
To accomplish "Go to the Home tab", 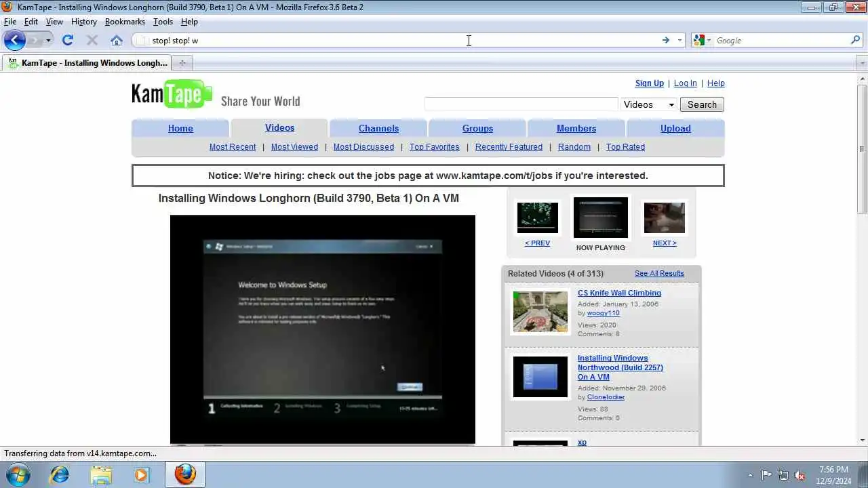I will 180,128.
